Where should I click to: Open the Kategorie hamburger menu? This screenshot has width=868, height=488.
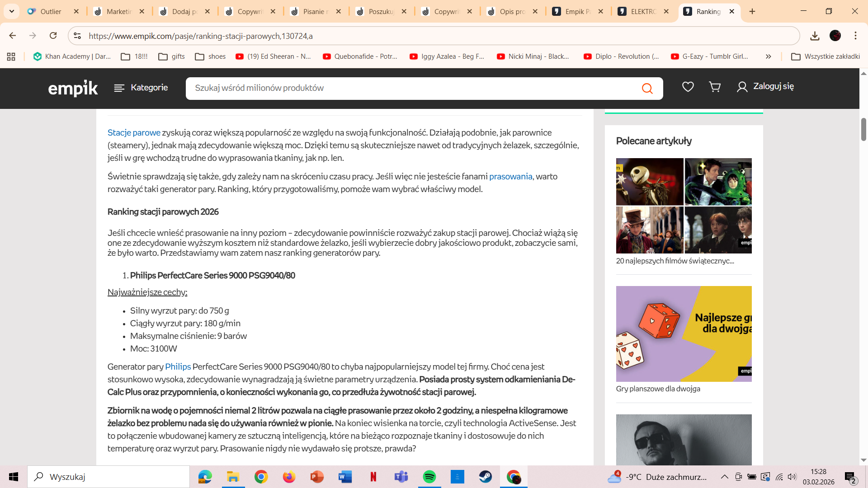(x=141, y=88)
